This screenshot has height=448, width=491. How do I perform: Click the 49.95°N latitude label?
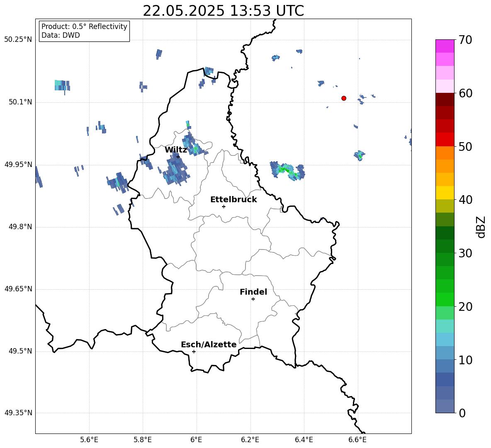coord(18,165)
